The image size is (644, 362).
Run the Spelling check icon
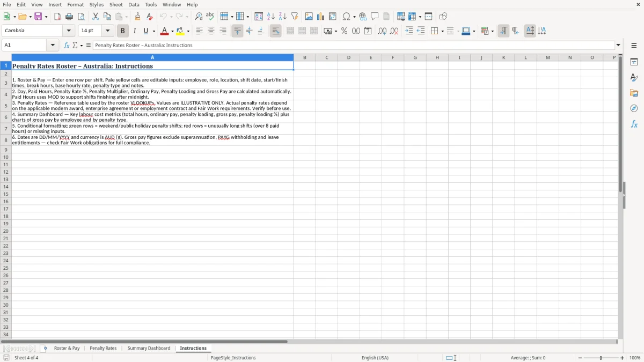(x=210, y=17)
